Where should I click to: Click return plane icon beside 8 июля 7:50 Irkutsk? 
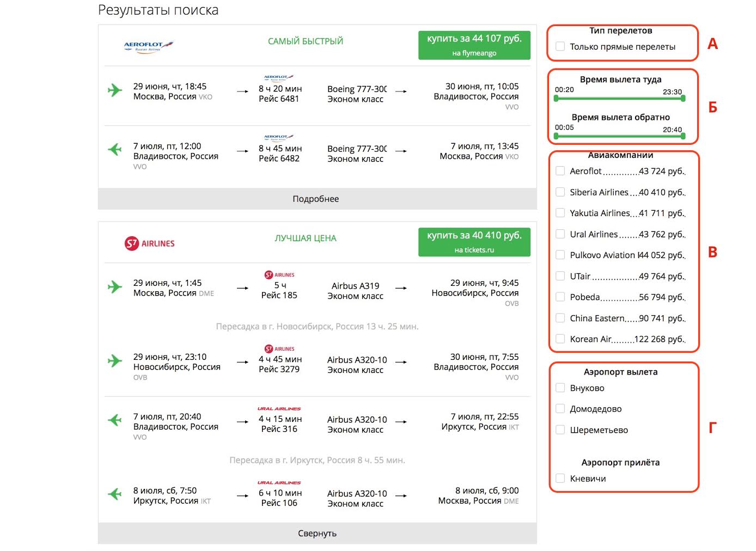pyautogui.click(x=114, y=494)
